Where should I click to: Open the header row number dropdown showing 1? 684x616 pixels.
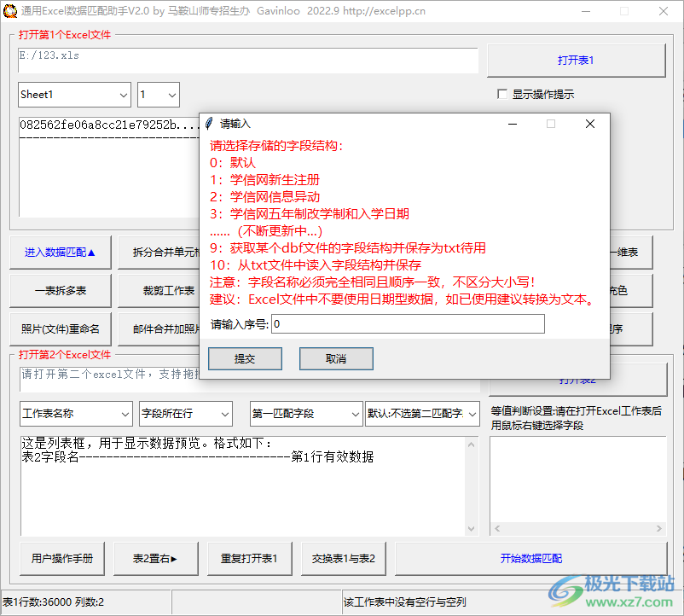coord(159,95)
